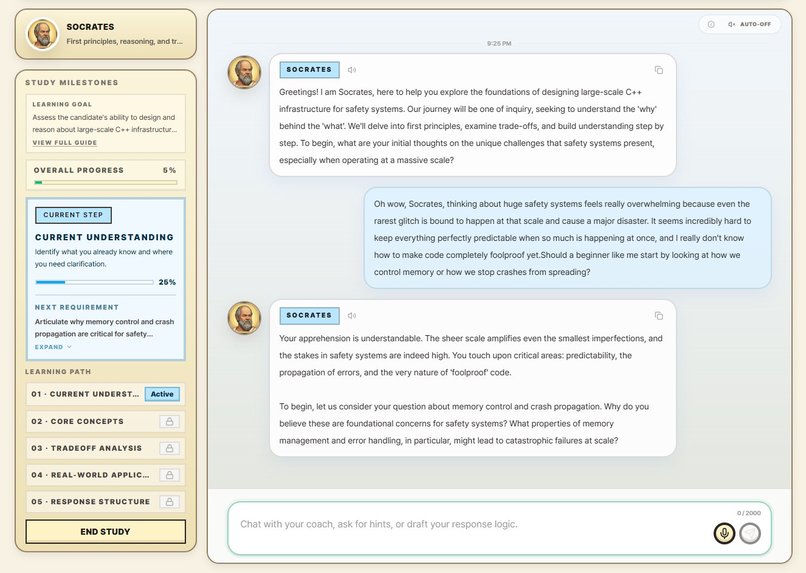Click the Study Milestones heading

(x=72, y=83)
